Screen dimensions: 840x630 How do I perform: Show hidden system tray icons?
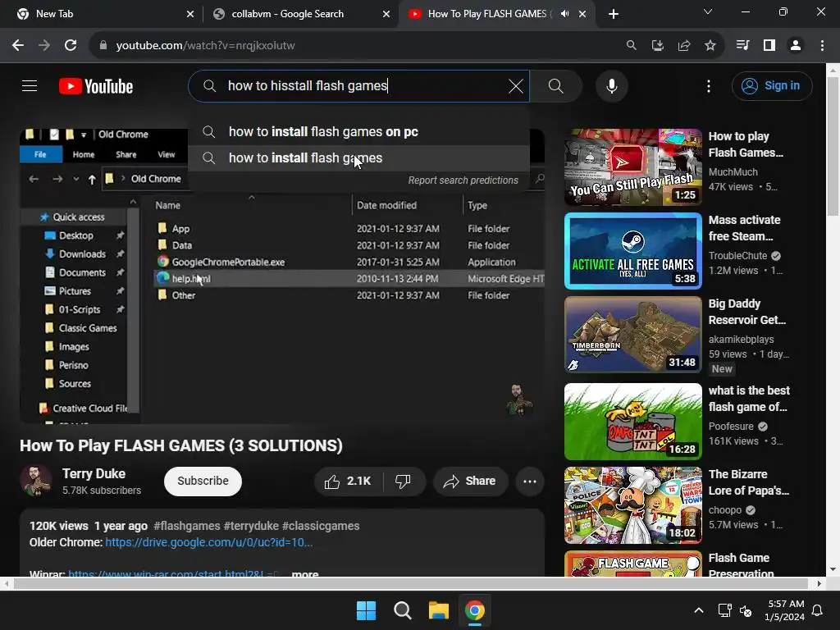pyautogui.click(x=699, y=610)
